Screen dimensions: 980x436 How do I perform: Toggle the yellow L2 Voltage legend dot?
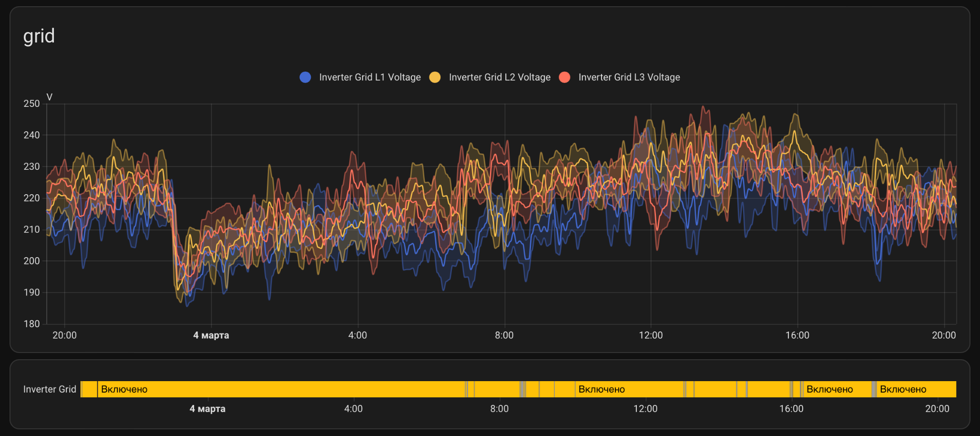pos(435,77)
